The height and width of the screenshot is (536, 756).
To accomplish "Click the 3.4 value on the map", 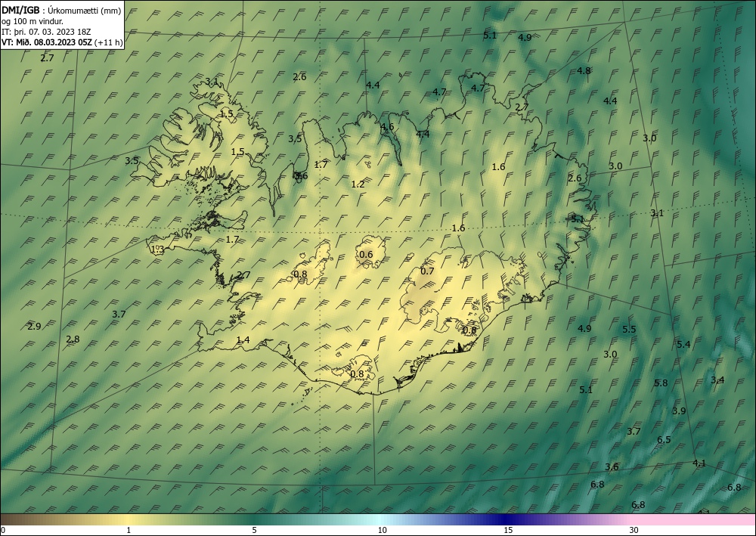I will (x=717, y=380).
